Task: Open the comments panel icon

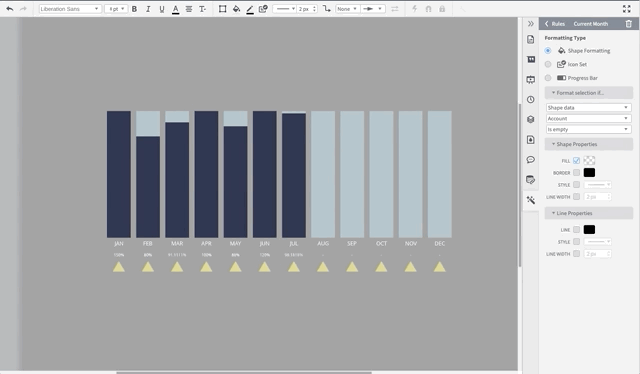Action: 531,160
